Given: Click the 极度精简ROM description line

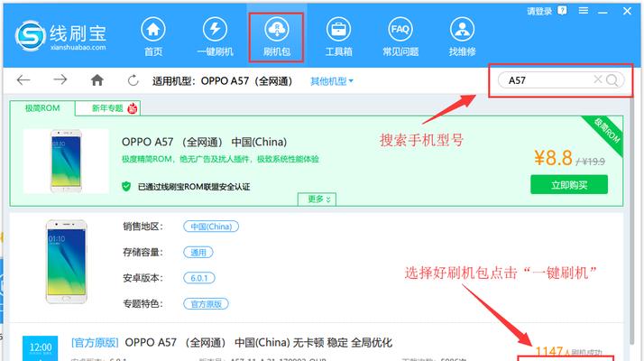Looking at the screenshot, I should (220, 159).
